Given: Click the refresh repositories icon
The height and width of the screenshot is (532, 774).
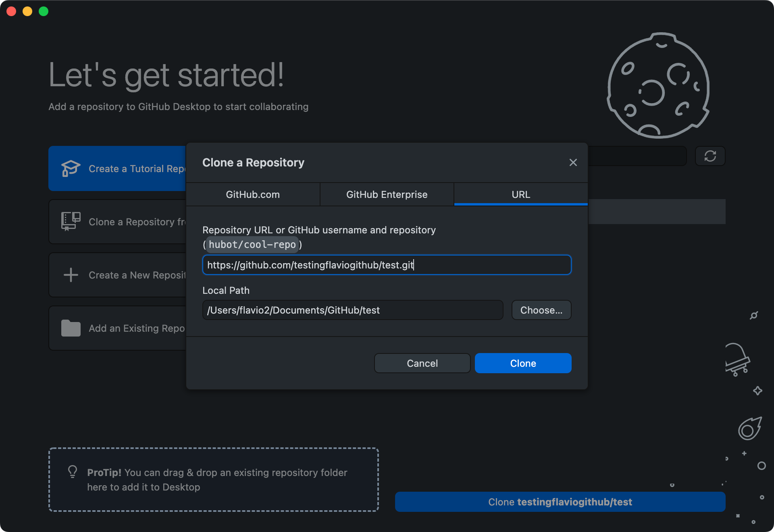Looking at the screenshot, I should [x=710, y=156].
